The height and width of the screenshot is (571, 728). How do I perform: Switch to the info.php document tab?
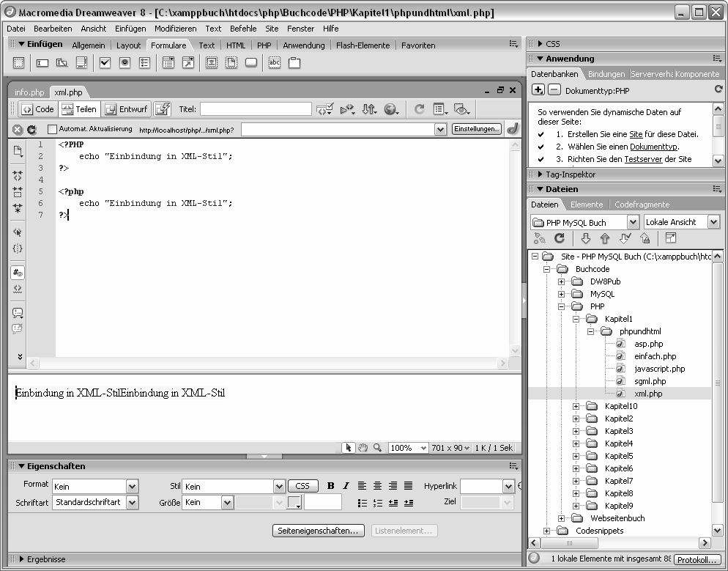coord(29,92)
